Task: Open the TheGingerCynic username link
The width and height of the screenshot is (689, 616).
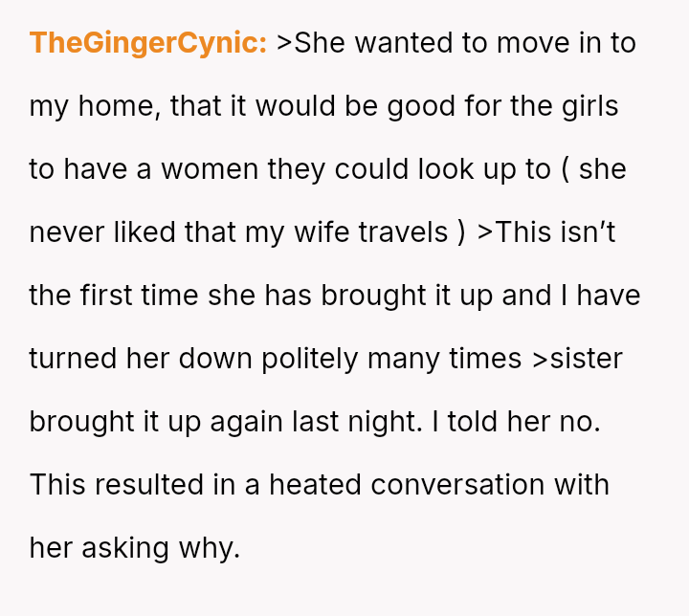Action: point(147,43)
